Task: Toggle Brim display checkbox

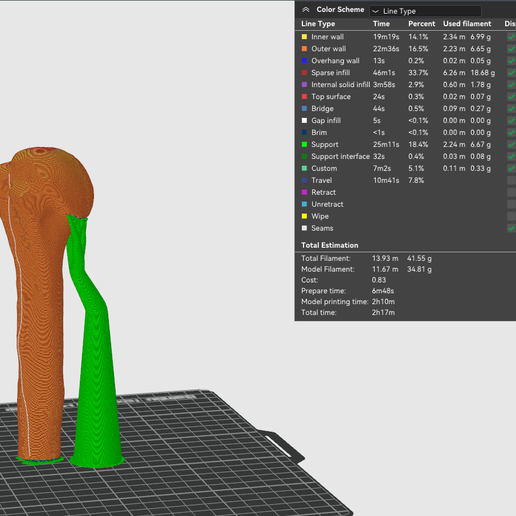Action: click(511, 133)
